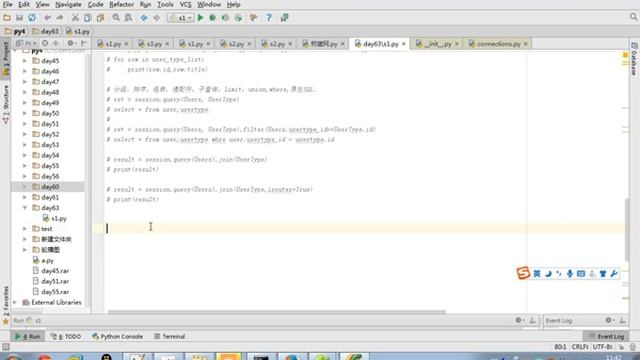This screenshot has height=360, width=640.
Task: Open the Project view selector dropdown
Action: tap(26, 43)
